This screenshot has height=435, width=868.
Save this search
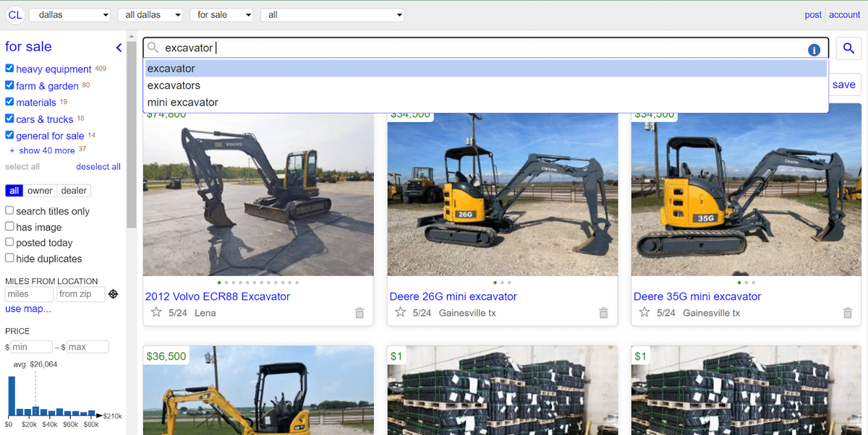point(843,85)
